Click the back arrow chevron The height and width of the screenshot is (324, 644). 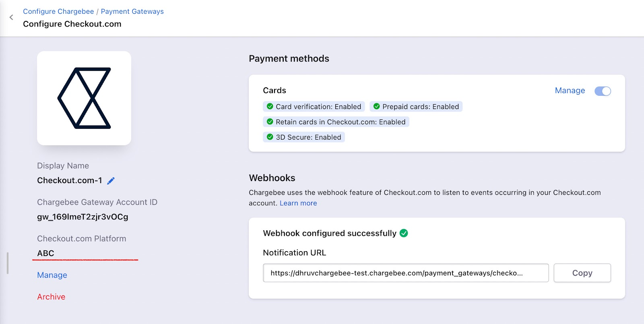pos(11,17)
